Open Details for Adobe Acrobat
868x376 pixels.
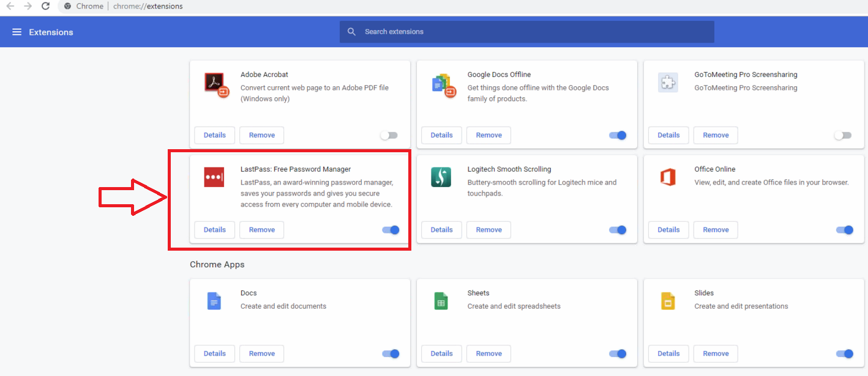pos(215,135)
